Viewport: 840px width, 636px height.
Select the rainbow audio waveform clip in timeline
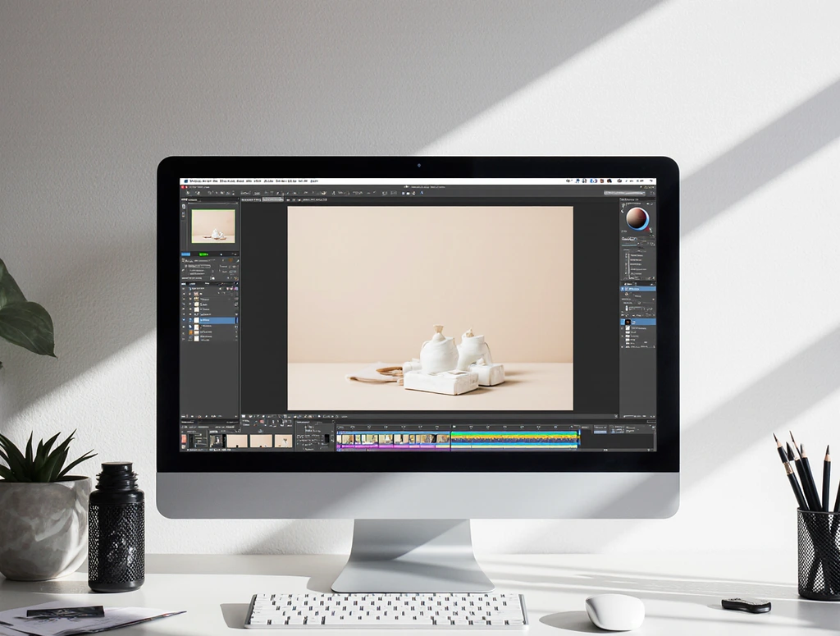point(514,439)
